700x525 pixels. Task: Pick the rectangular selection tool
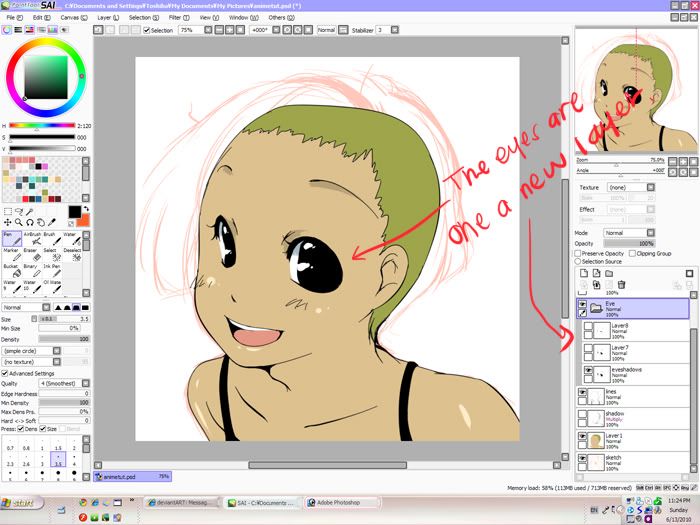8,212
